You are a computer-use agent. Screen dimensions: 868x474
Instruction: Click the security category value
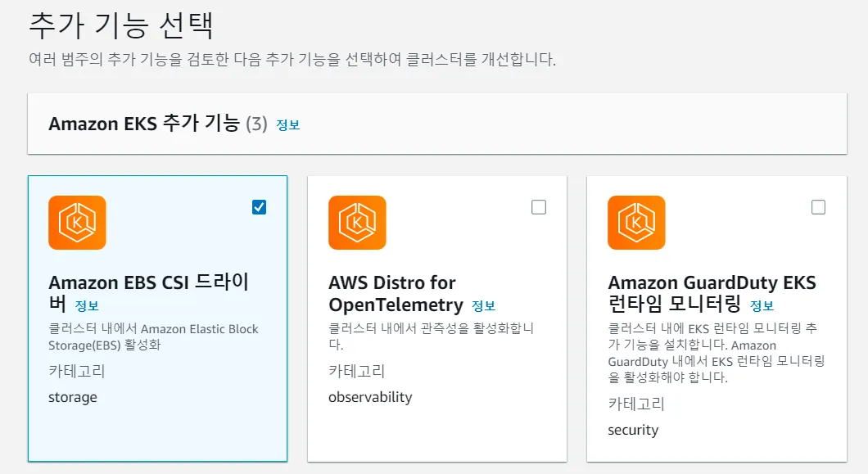coord(633,431)
